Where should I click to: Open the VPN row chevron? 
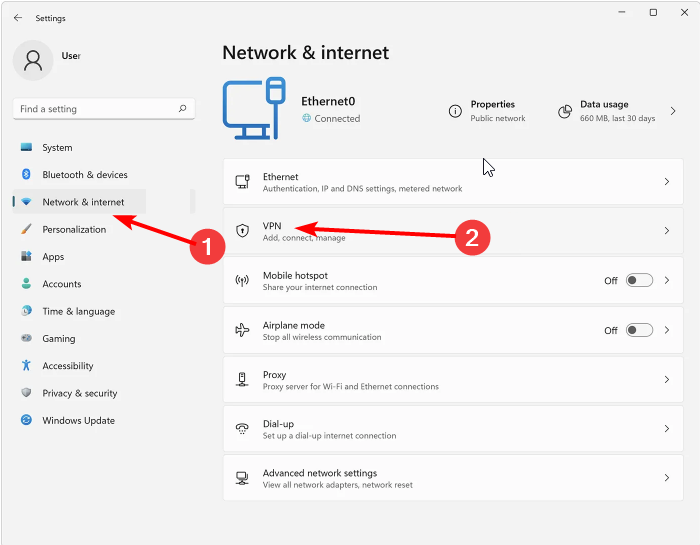667,231
